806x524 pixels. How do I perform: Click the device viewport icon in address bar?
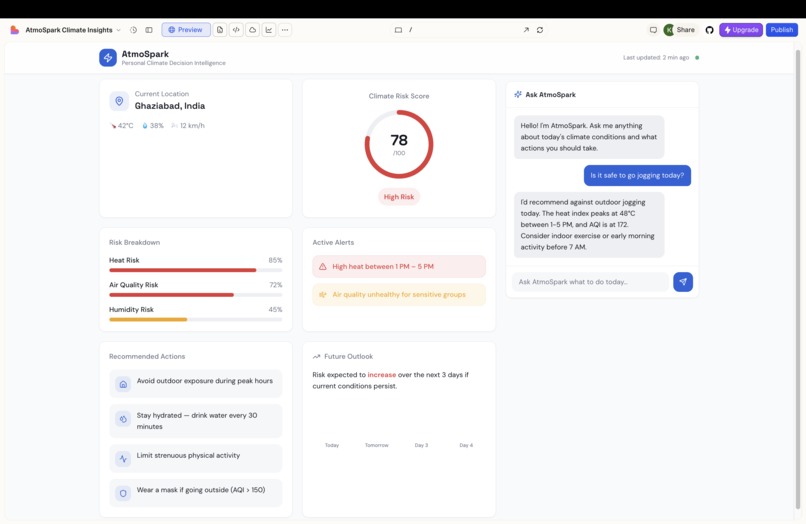point(398,30)
